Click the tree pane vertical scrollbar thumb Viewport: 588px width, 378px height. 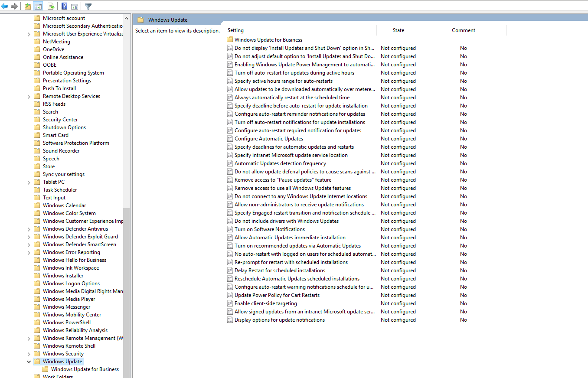tap(127, 293)
